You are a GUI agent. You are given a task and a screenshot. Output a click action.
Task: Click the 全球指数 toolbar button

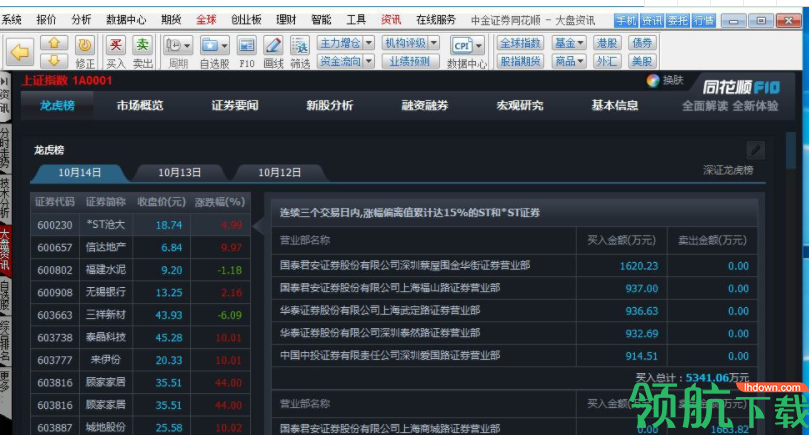(x=520, y=43)
